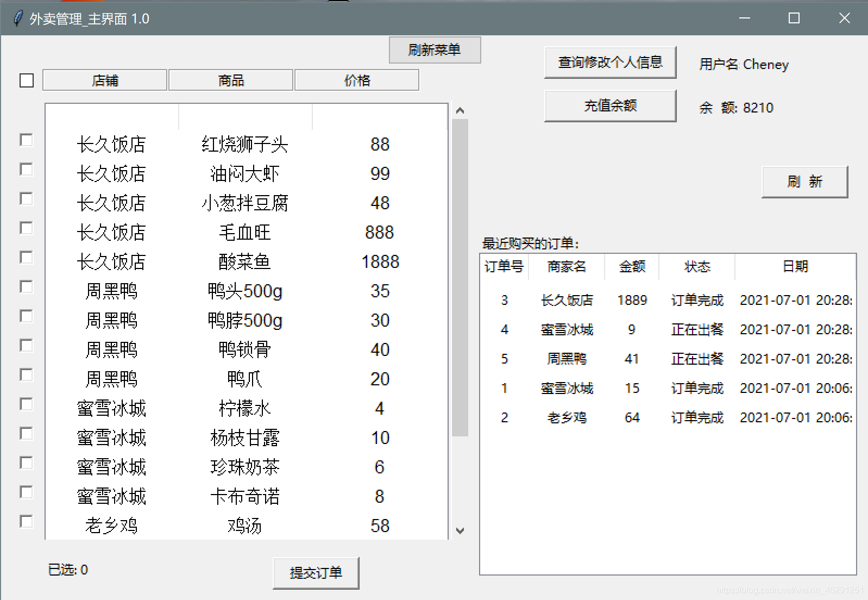
Task: Click menu list scroll down arrow
Action: 460,531
